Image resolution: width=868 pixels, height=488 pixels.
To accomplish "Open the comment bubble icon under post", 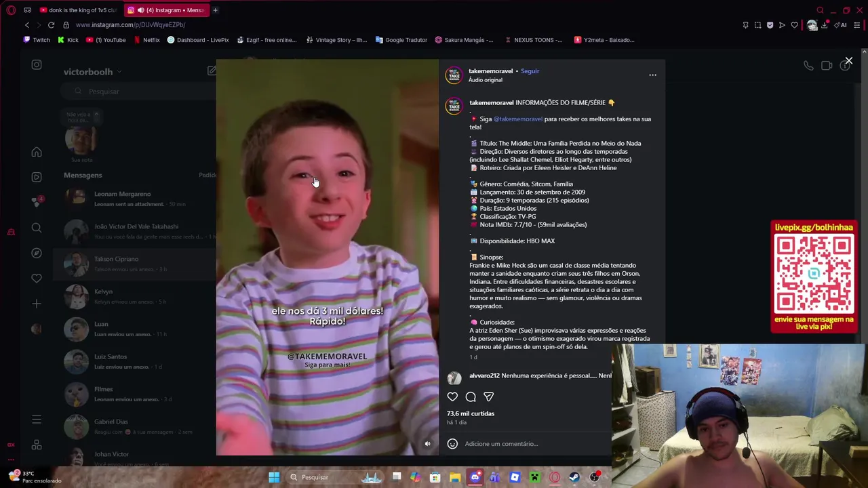I will pos(471,396).
